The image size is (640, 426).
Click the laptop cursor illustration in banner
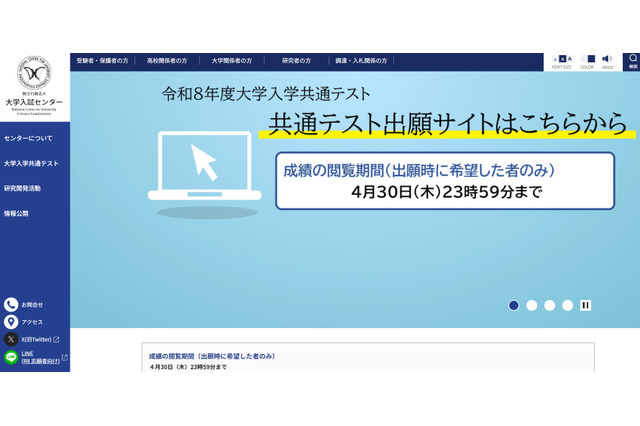(204, 173)
